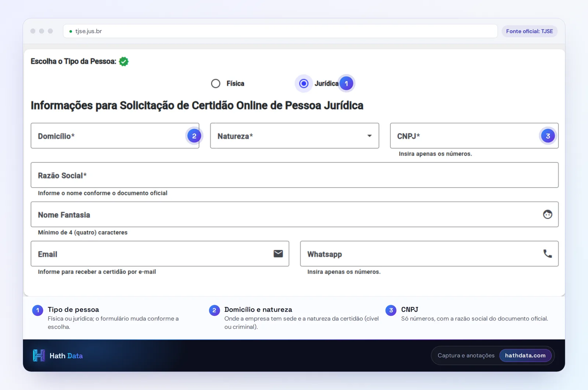Click the 'Insira apenas os números.' hint under CNPJ
The image size is (588, 390).
click(x=435, y=154)
